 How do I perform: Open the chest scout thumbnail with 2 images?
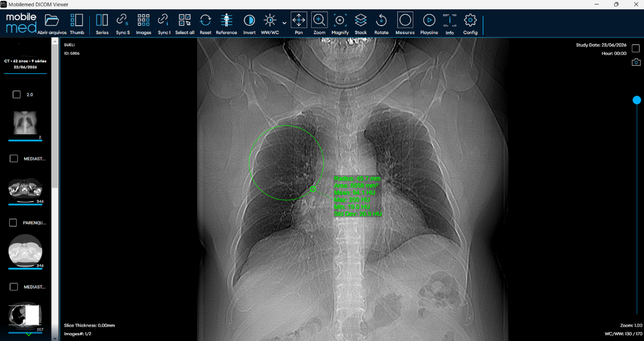click(x=25, y=123)
